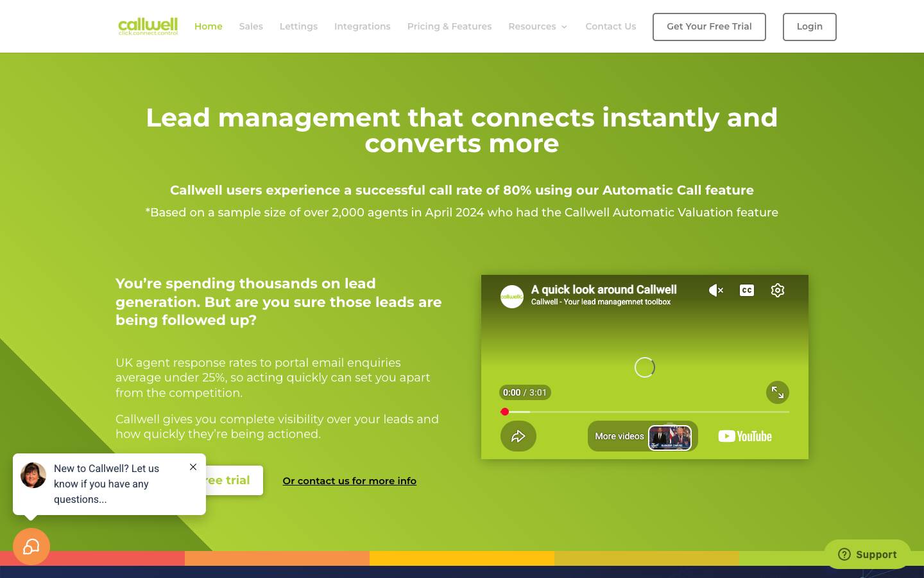Click Get Your Free Trial button
This screenshot has width=924, height=578.
point(709,27)
